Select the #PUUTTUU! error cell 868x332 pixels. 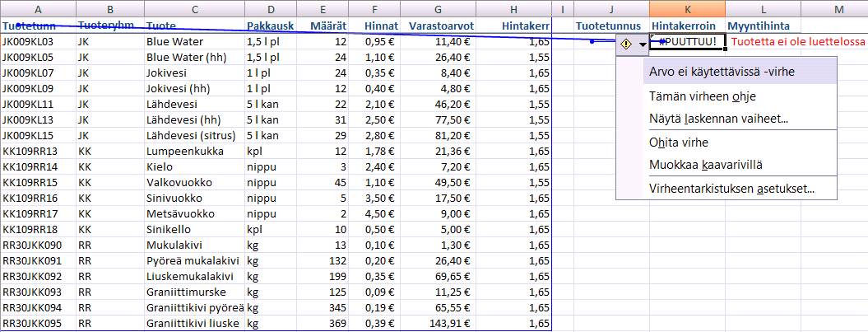point(687,42)
